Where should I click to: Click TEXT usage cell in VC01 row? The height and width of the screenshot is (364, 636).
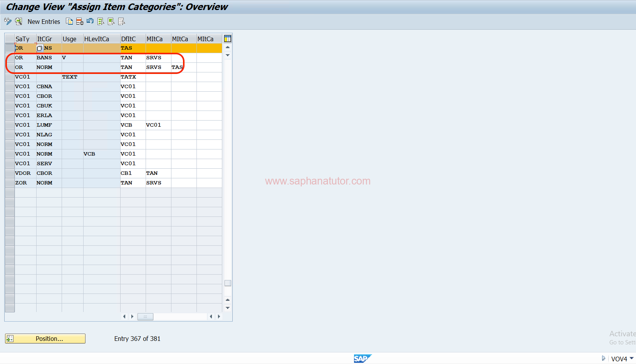(x=72, y=77)
